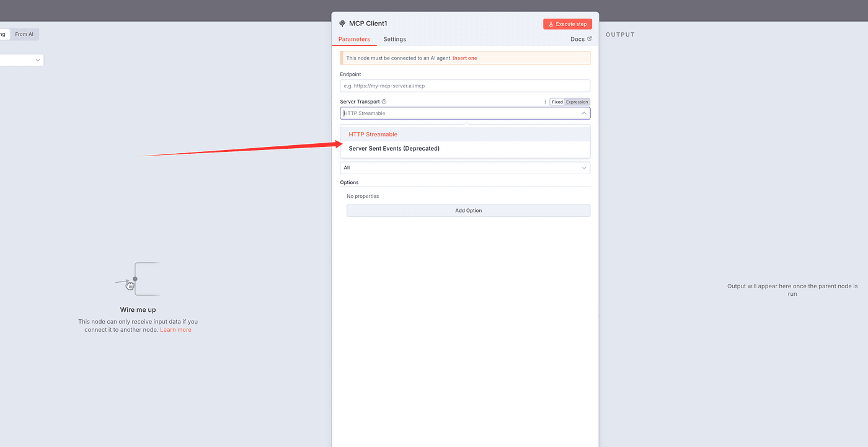Click the Endpoint URL input field
Image resolution: width=868 pixels, height=447 pixels.
pyautogui.click(x=464, y=86)
